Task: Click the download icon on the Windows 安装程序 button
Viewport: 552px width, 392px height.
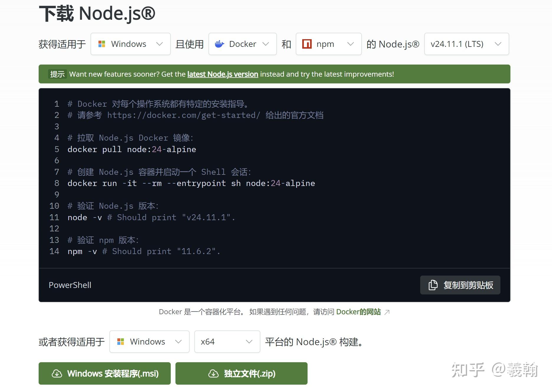Action: tap(57, 373)
